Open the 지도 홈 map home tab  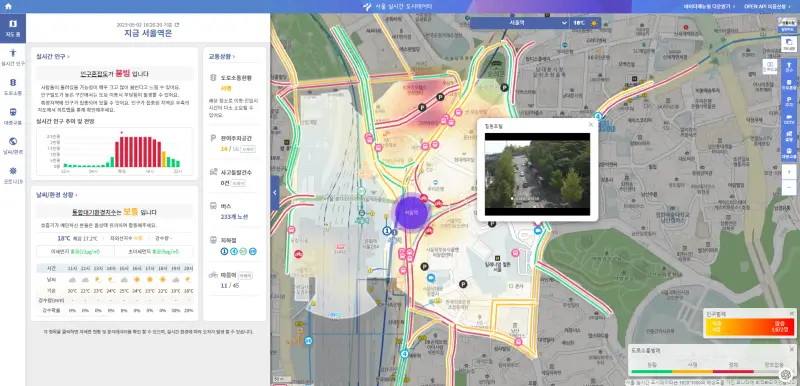13,28
